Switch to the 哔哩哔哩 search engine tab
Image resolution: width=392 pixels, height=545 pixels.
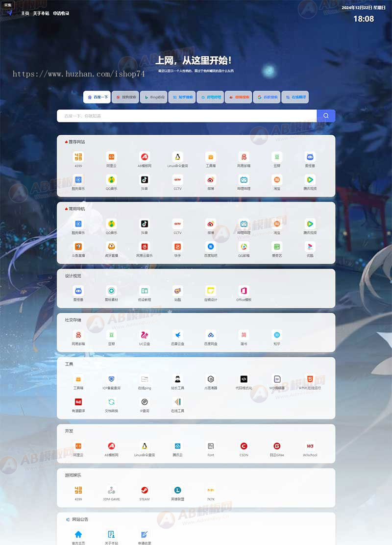210,98
